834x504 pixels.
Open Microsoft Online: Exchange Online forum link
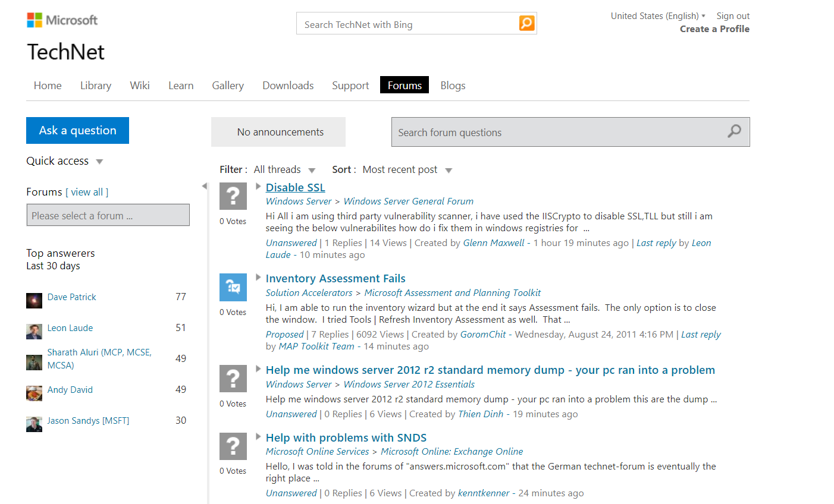pyautogui.click(x=452, y=452)
